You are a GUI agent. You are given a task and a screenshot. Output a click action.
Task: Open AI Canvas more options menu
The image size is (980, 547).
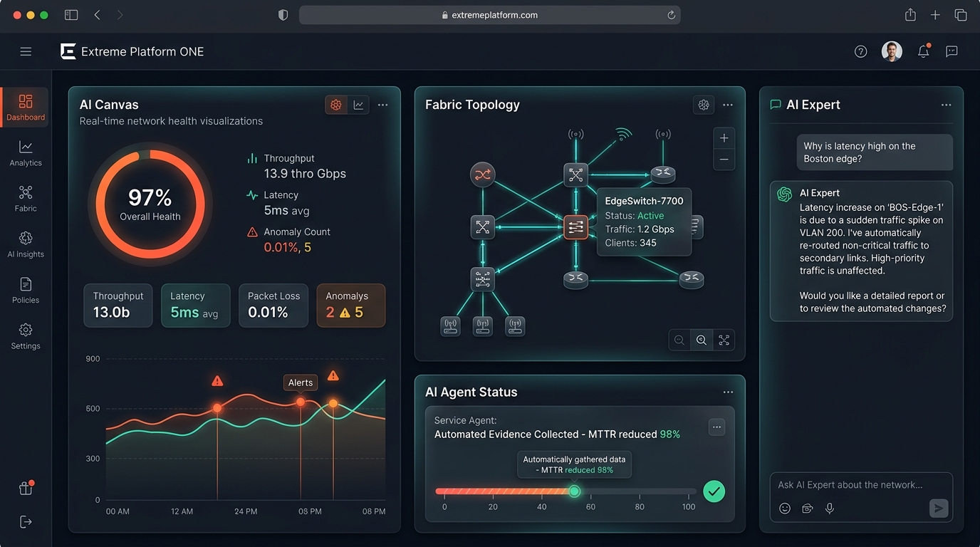(x=383, y=105)
